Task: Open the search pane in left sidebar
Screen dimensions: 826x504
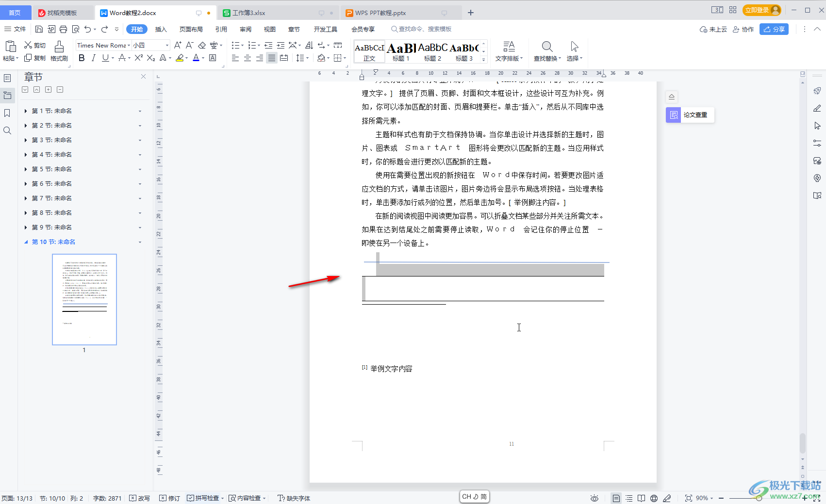Action: click(7, 130)
